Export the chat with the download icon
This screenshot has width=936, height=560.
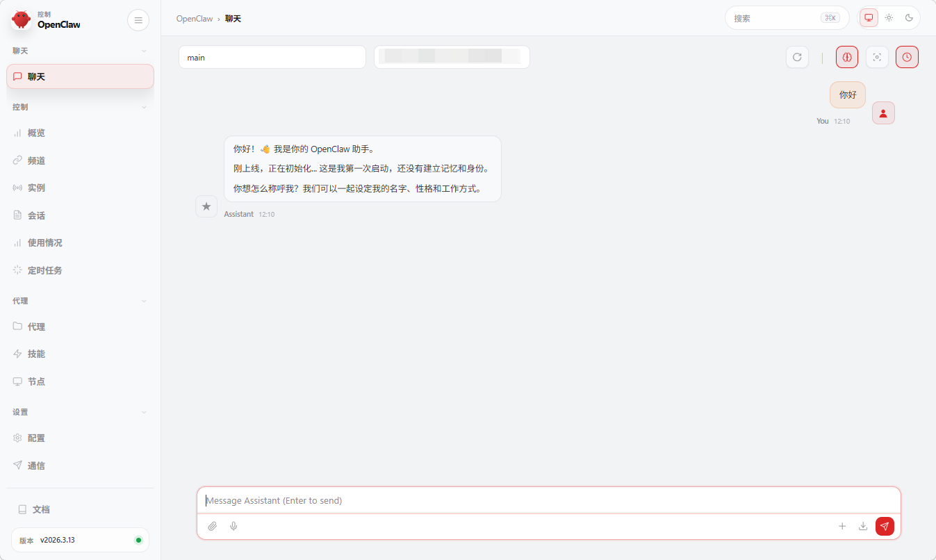863,526
